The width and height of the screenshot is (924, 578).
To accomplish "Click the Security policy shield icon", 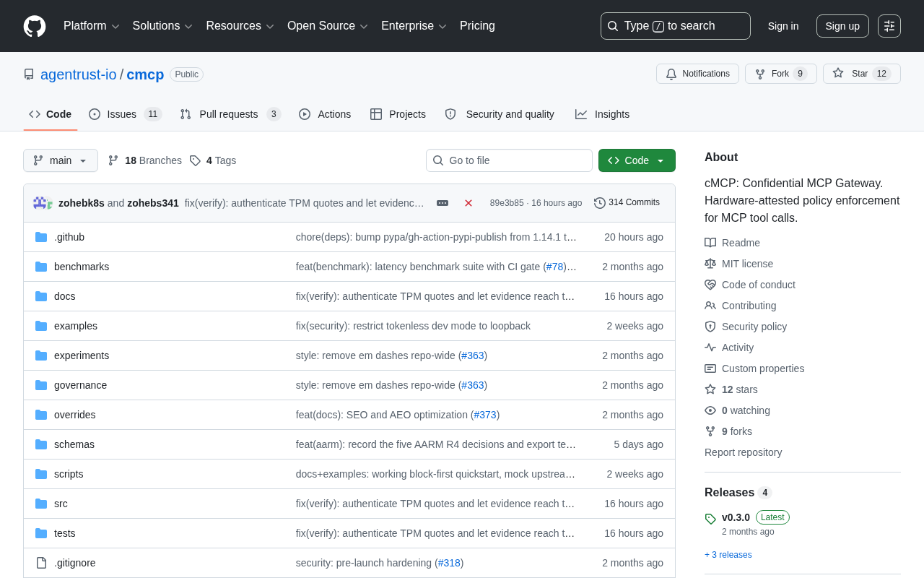I will click(710, 327).
